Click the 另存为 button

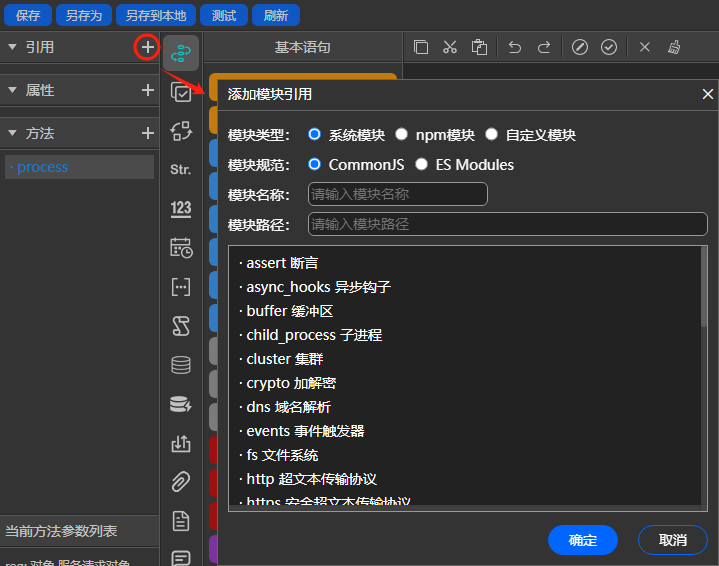coord(84,16)
